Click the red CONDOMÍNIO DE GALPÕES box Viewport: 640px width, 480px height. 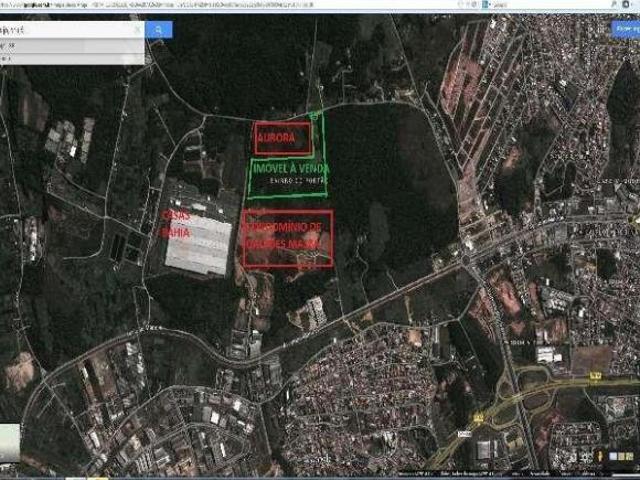point(288,238)
